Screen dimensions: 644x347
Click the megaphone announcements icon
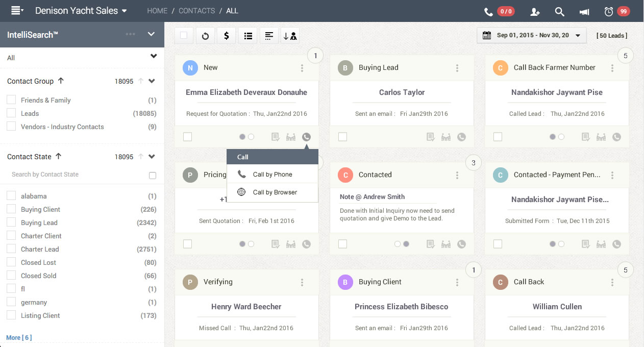tap(584, 12)
